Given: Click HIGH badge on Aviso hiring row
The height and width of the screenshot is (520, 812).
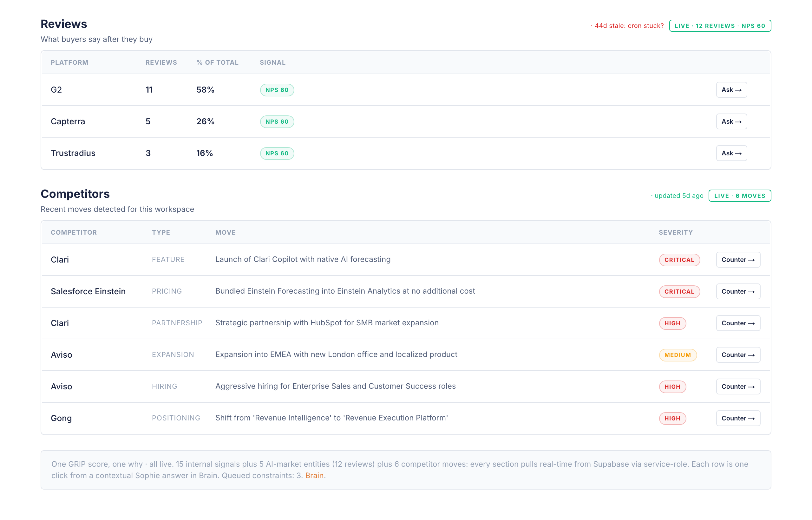Looking at the screenshot, I should pyautogui.click(x=672, y=387).
